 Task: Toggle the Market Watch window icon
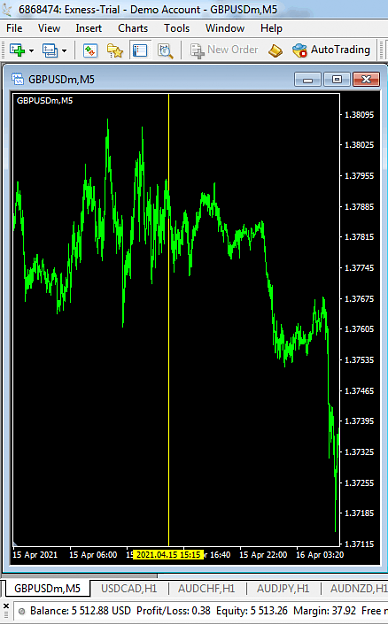(x=90, y=51)
